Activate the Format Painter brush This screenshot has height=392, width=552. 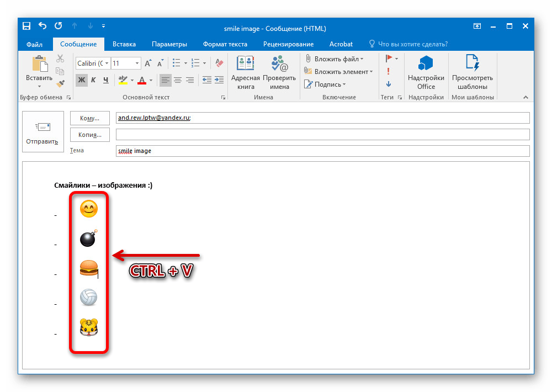point(60,84)
